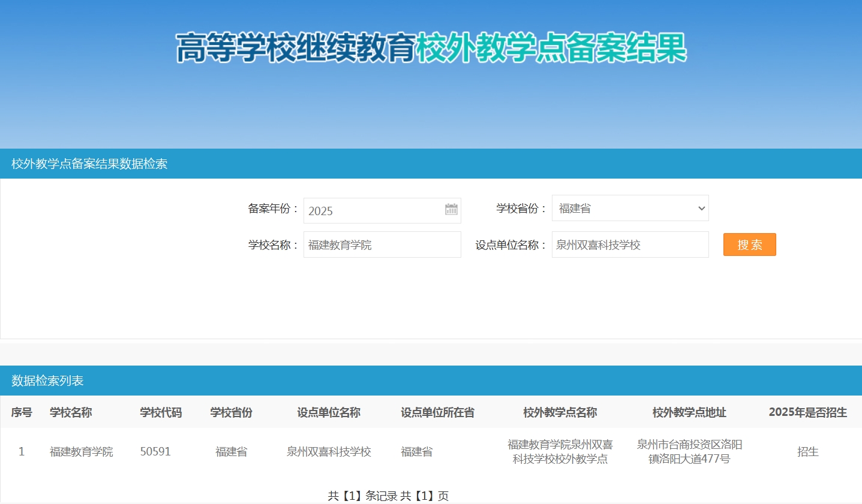Click the page title banner 高等学校继续教育校外教学点备案结果
The image size is (862, 504).
(431, 48)
